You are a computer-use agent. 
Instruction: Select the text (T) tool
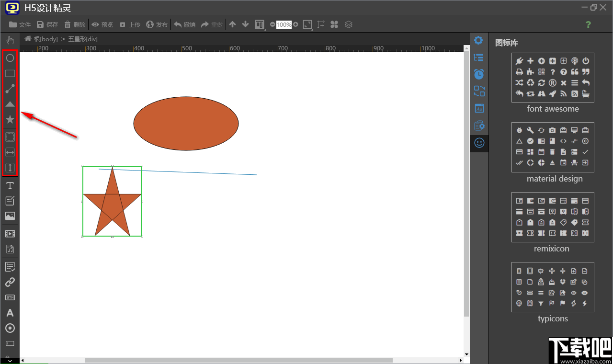tap(10, 185)
